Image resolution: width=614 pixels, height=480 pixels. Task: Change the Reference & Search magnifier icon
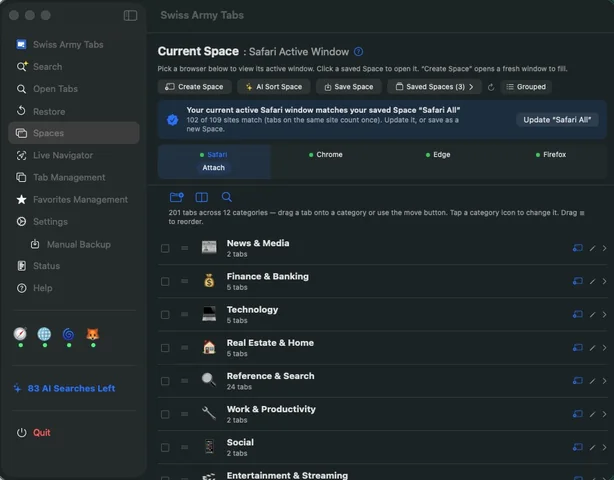209,380
